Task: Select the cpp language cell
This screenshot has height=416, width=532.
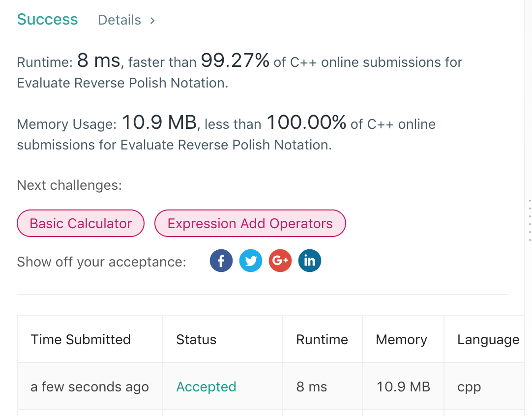Action: [469, 387]
